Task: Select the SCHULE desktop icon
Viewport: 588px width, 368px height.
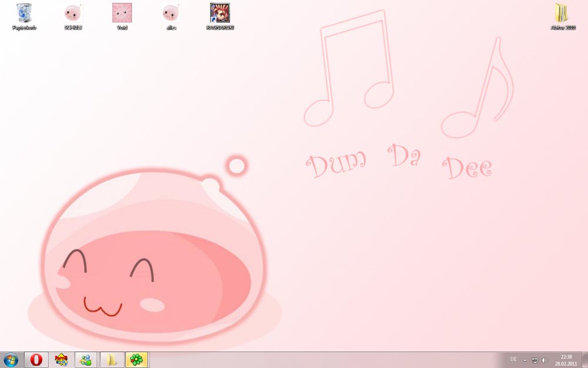Action: [73, 14]
